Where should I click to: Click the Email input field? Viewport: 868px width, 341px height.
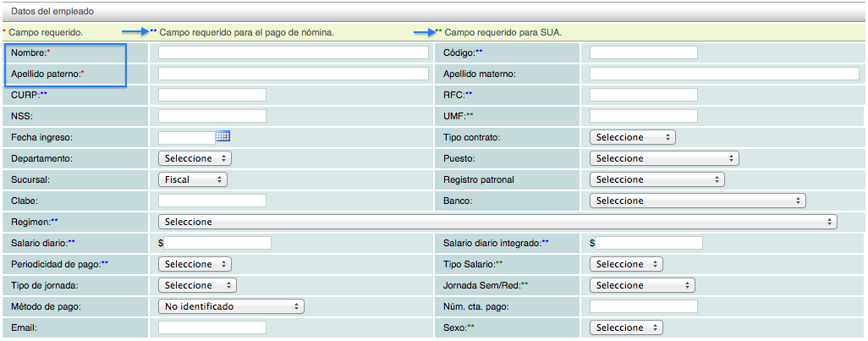[x=212, y=327]
